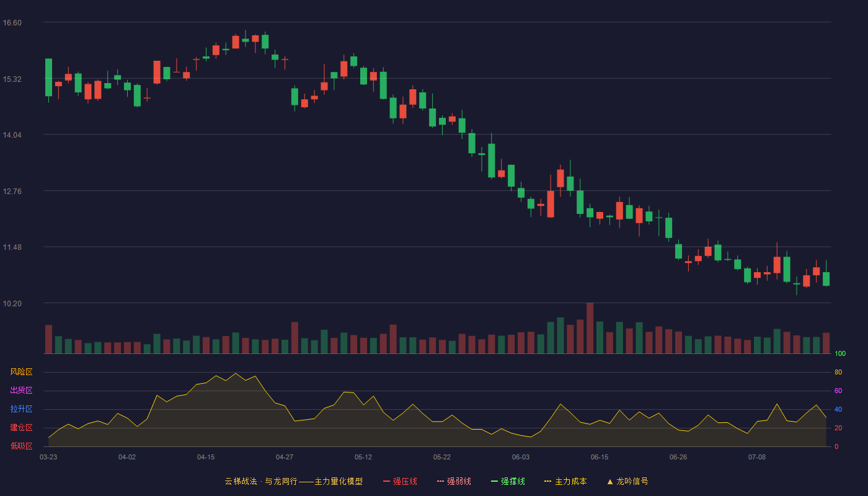This screenshot has height=496, width=868.
Task: Click the 06-26 date label
Action: pos(678,457)
